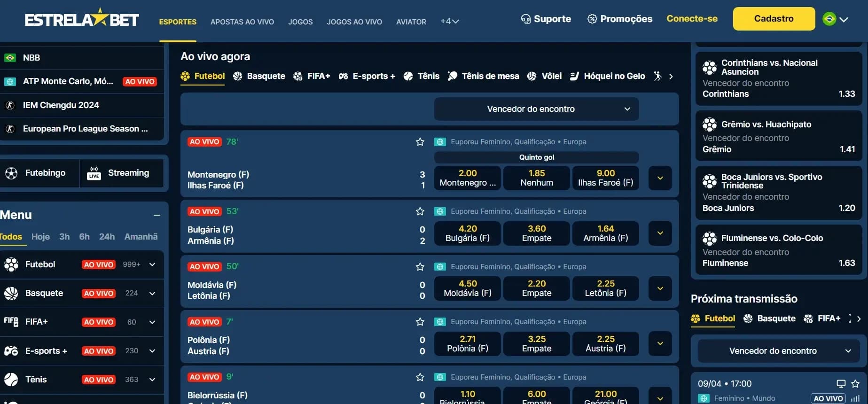Bet 2.00 on Montenegro quinto gol
This screenshot has width=868, height=404.
pyautogui.click(x=468, y=178)
